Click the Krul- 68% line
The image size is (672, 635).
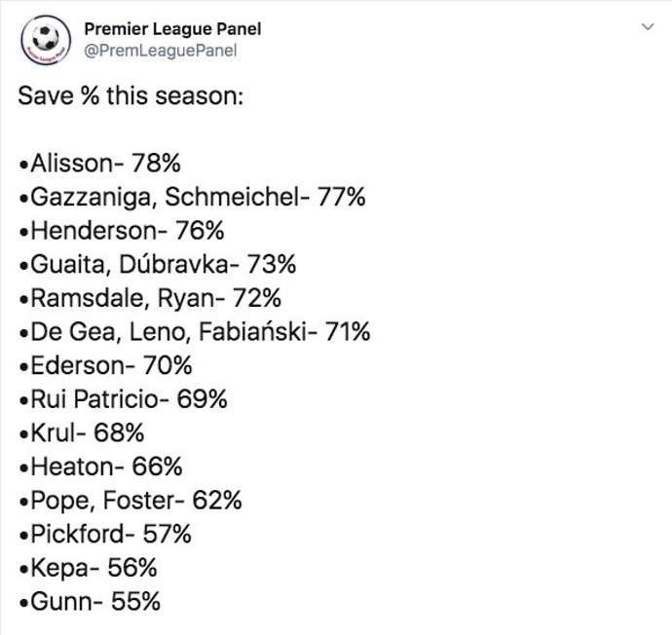(x=89, y=433)
